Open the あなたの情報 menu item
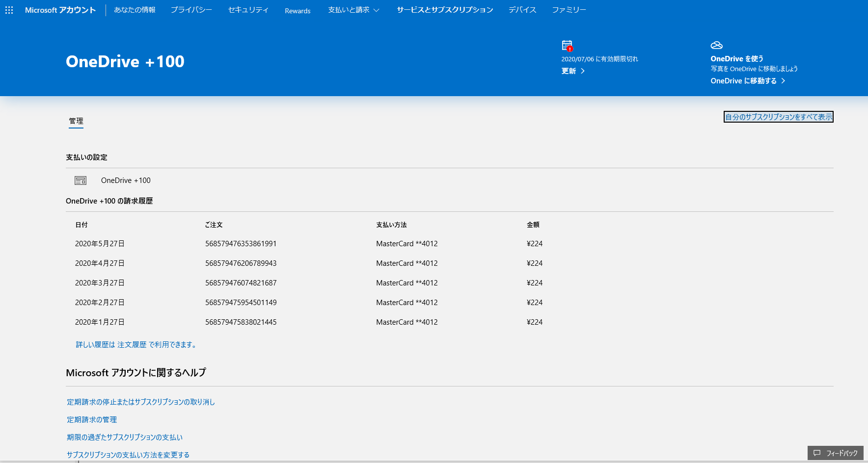 (135, 10)
